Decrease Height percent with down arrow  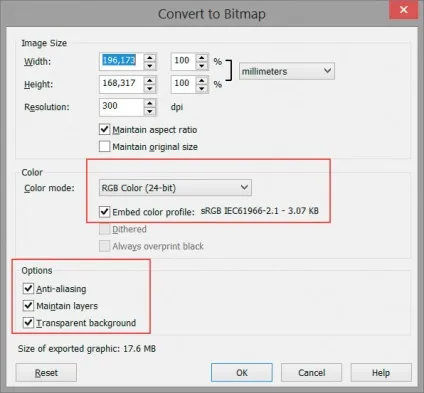tap(202, 88)
